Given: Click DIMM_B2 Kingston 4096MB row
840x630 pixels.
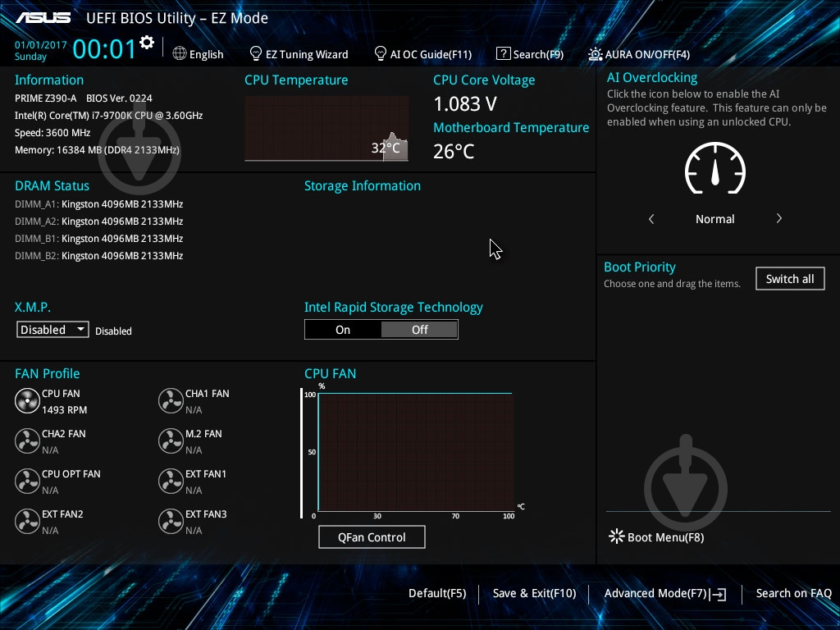Looking at the screenshot, I should pos(99,256).
